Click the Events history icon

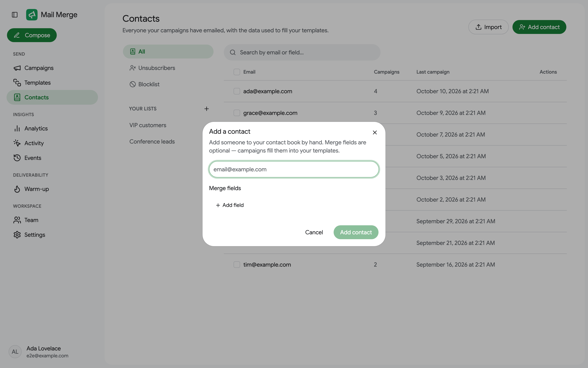pyautogui.click(x=17, y=158)
